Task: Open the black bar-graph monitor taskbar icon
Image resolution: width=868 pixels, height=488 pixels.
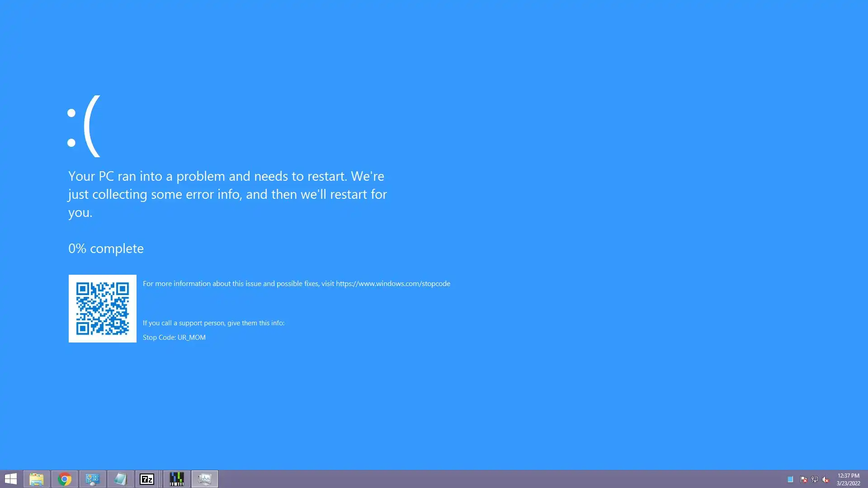Action: pos(177,479)
